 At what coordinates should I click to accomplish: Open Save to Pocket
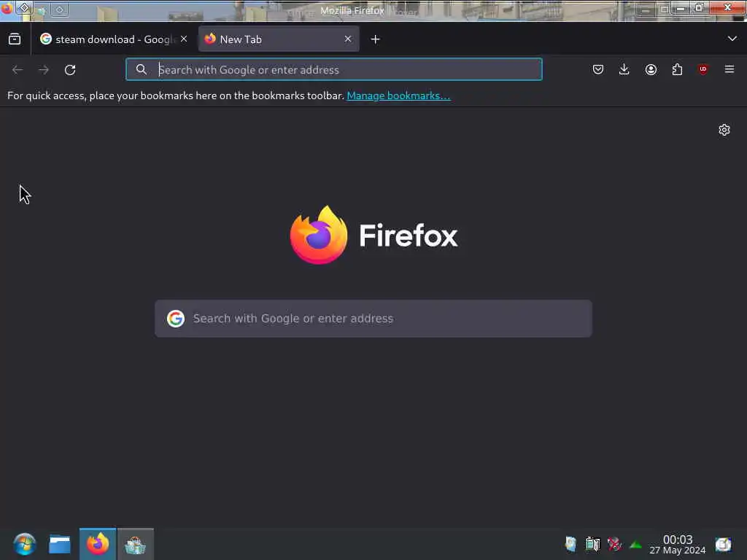[598, 69]
